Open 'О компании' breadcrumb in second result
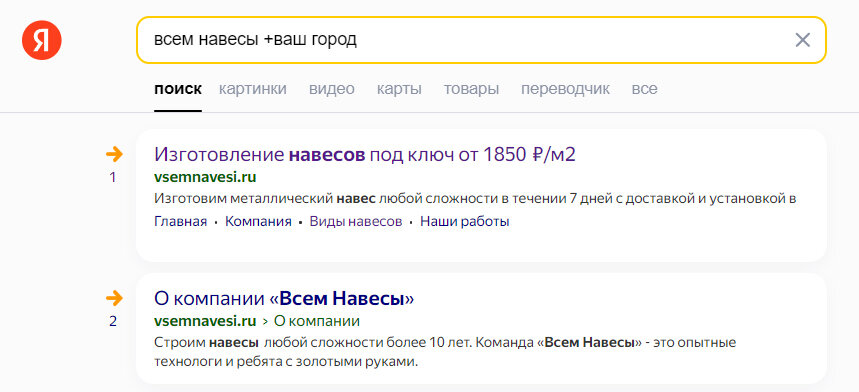859x392 pixels. (x=317, y=321)
